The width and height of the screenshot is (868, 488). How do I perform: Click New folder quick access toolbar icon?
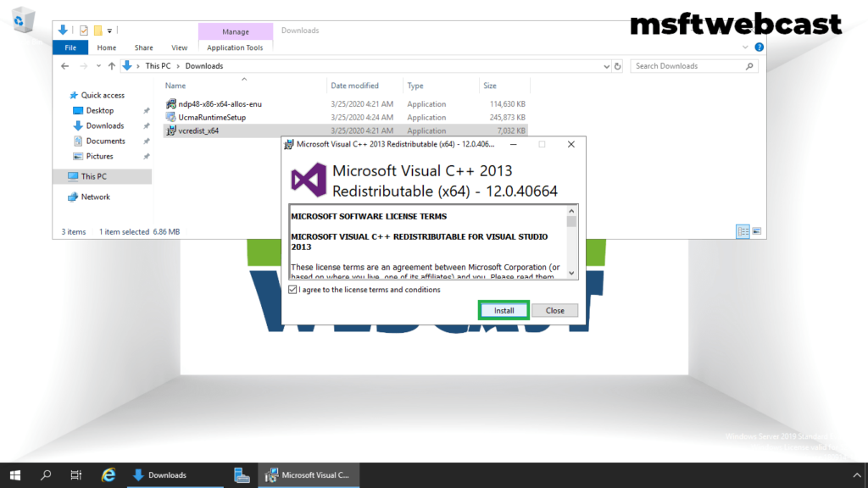pyautogui.click(x=98, y=30)
